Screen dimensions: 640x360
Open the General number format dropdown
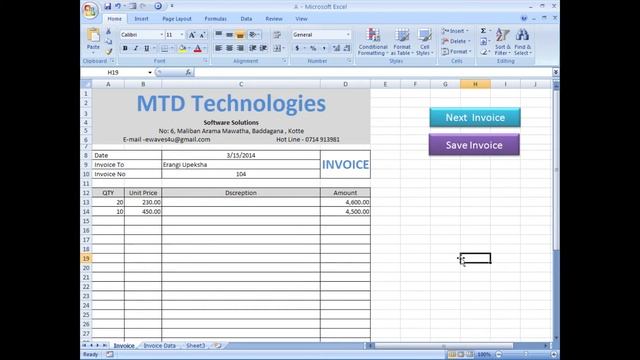(x=348, y=35)
